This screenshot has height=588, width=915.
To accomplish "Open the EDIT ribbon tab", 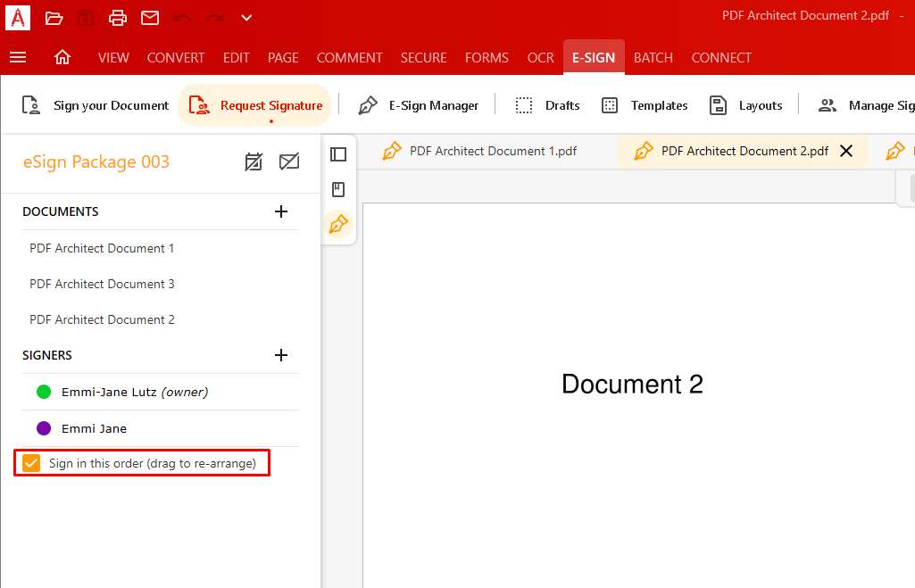I will click(237, 58).
